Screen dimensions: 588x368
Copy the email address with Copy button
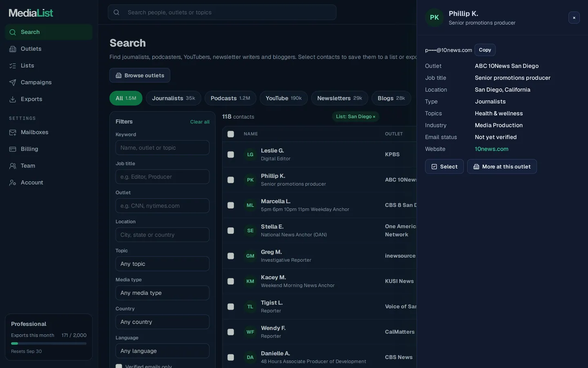(x=485, y=50)
